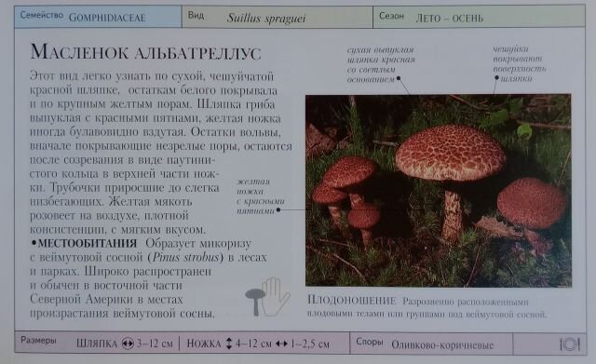The image size is (596, 364).
Task: Click the line Северной Америки в местах
Action: 106,300
